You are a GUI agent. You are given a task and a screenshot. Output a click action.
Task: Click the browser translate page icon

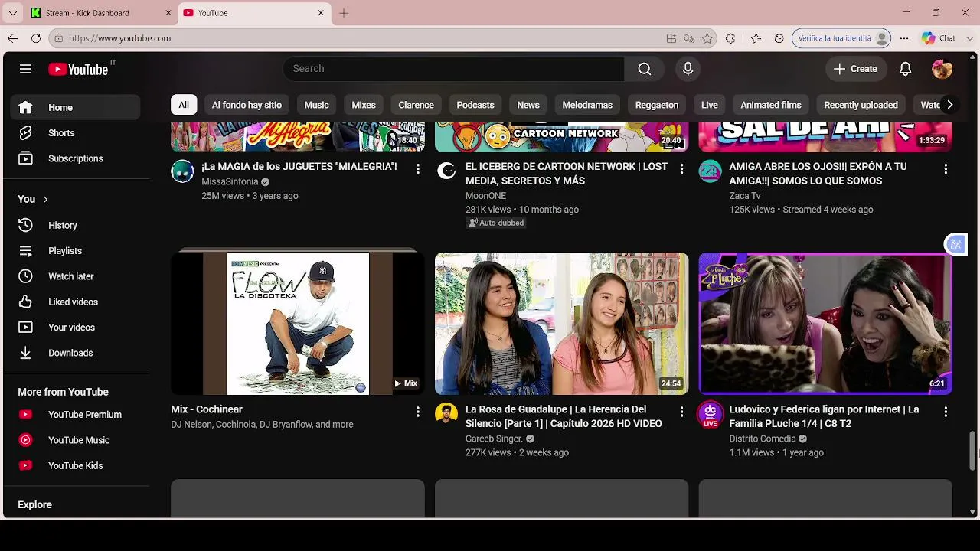[x=689, y=38]
